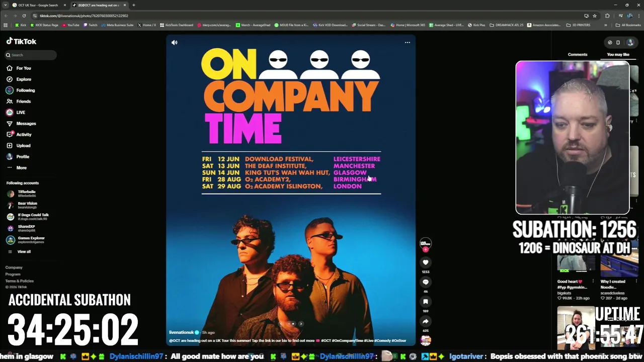Click the #OnCompanyTime hashtag

click(349, 340)
